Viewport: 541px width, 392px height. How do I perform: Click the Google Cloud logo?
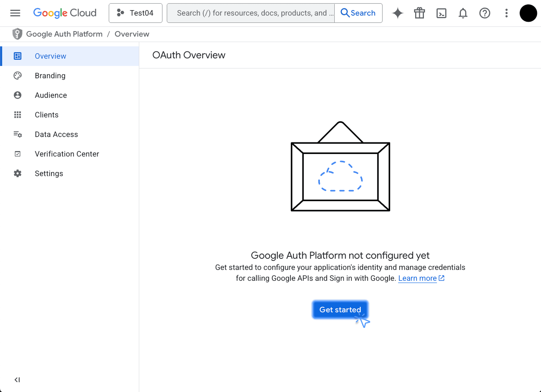point(65,13)
